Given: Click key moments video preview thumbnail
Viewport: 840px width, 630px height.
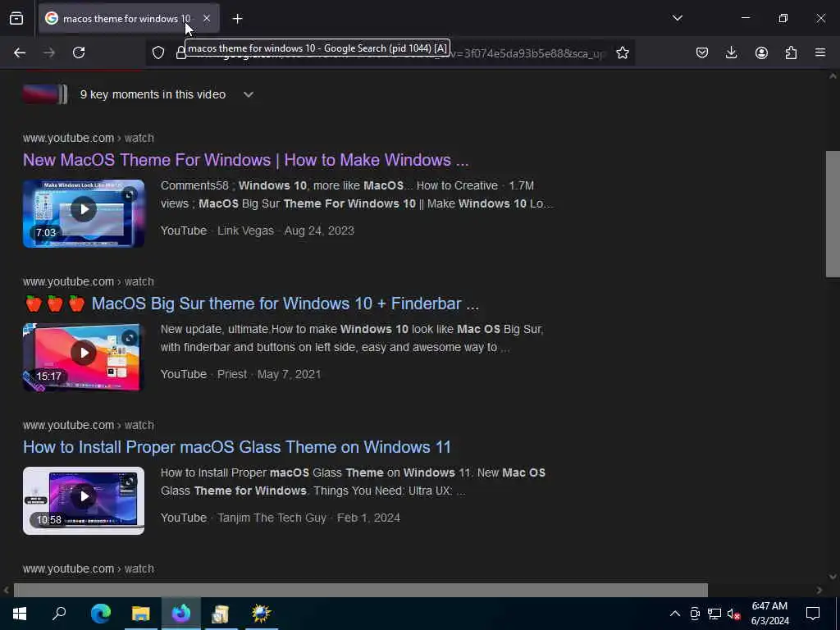Looking at the screenshot, I should click(45, 94).
